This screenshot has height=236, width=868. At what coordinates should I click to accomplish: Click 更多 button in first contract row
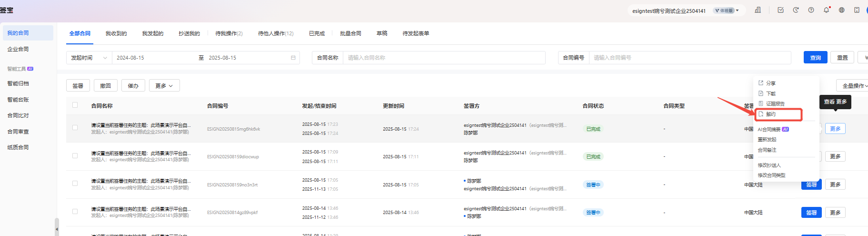[835, 129]
